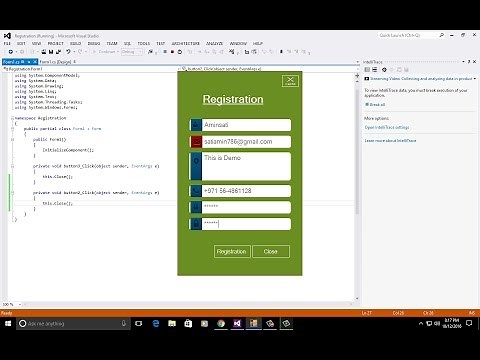Click the name field containing Aminsati

click(x=246, y=125)
